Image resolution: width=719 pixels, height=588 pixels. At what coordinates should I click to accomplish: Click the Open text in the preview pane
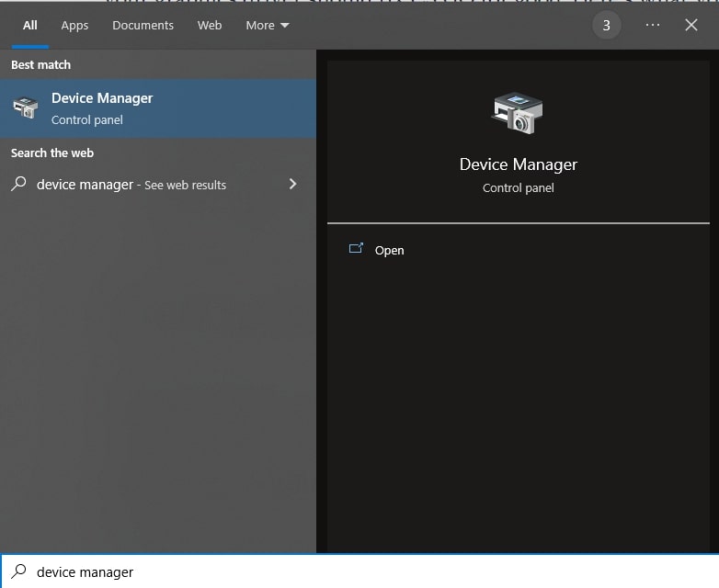click(389, 250)
